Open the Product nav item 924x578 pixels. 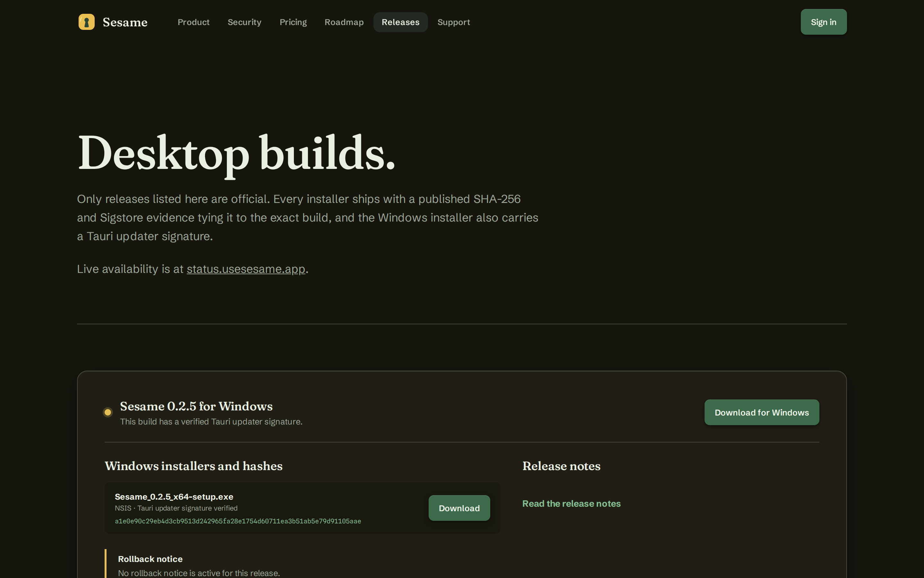[193, 22]
